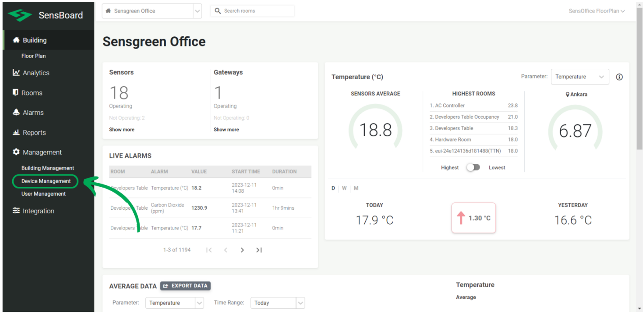Open the SensOffice FloorPlan menu
Viewport: 644px width, 315px height.
click(x=597, y=11)
